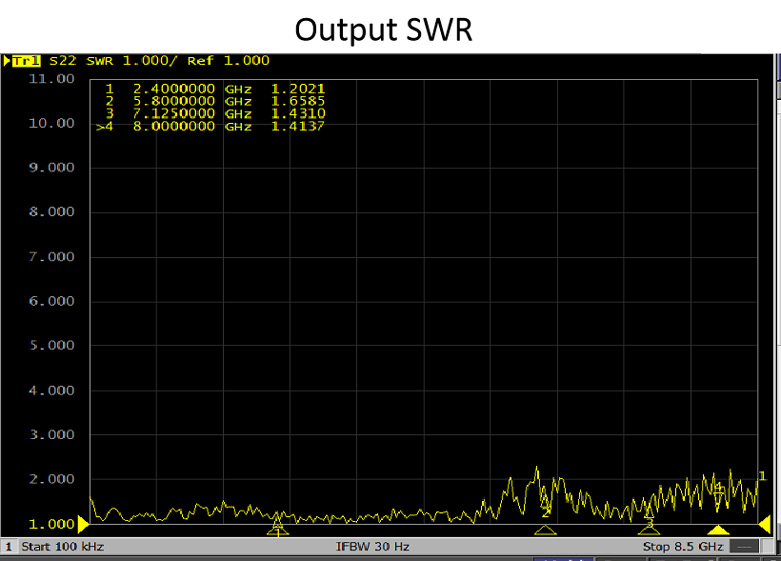Click the IFBW 30 Hz setting
The height and width of the screenshot is (561, 781).
373,547
